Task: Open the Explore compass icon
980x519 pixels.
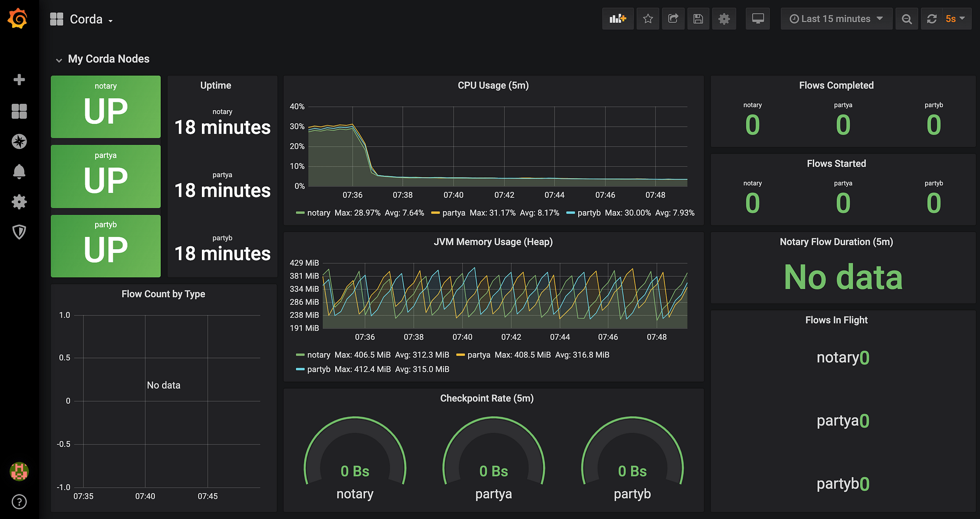Action: click(19, 142)
